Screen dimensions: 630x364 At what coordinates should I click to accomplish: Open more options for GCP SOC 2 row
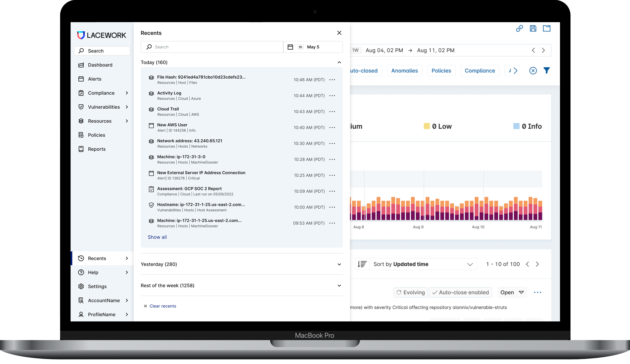332,191
